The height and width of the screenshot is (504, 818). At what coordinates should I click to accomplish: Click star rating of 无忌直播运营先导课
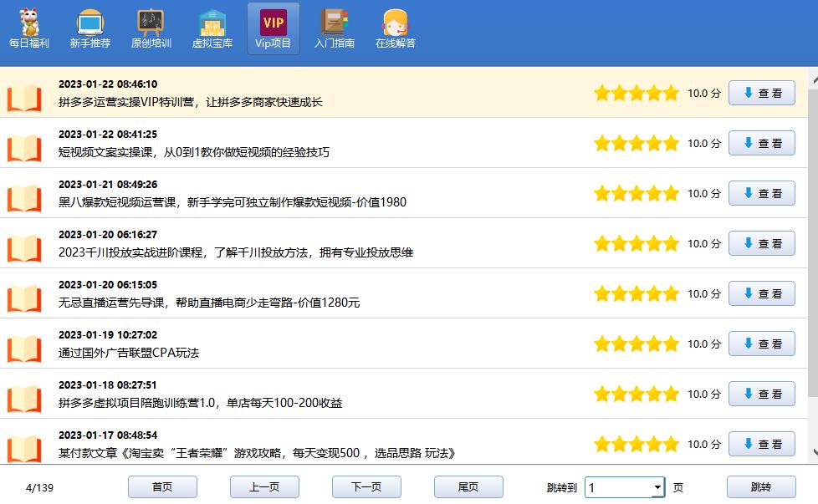(637, 293)
